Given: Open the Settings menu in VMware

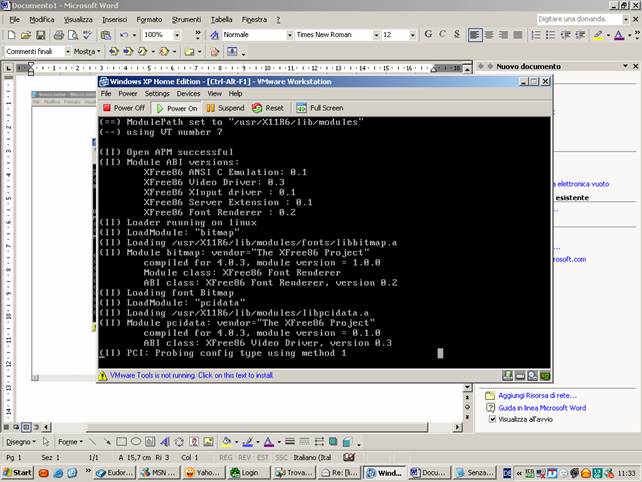Looking at the screenshot, I should click(x=157, y=94).
